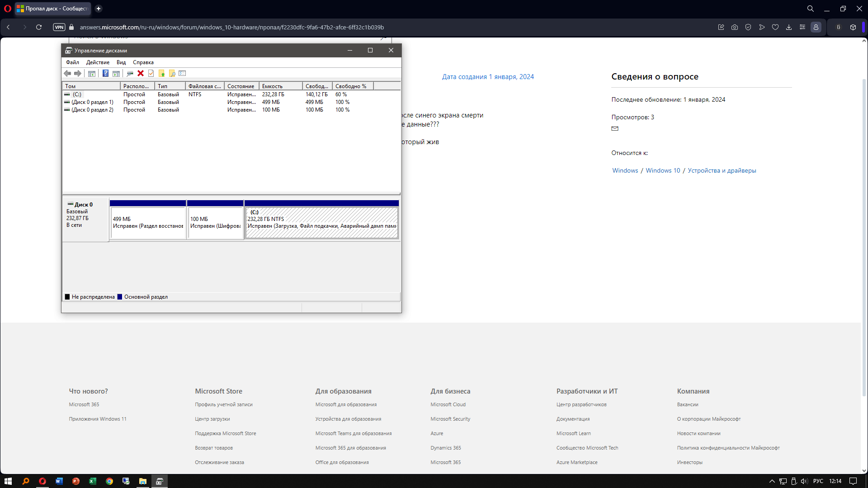Viewport: 868px width, 488px height.
Task: Click the yellow page with green arrow icon
Action: click(x=161, y=73)
